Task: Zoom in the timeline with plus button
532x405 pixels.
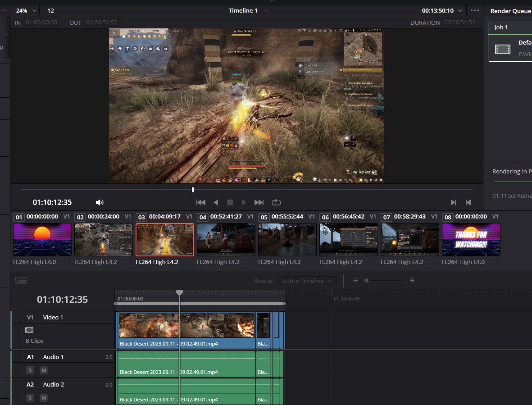Action: [412, 280]
